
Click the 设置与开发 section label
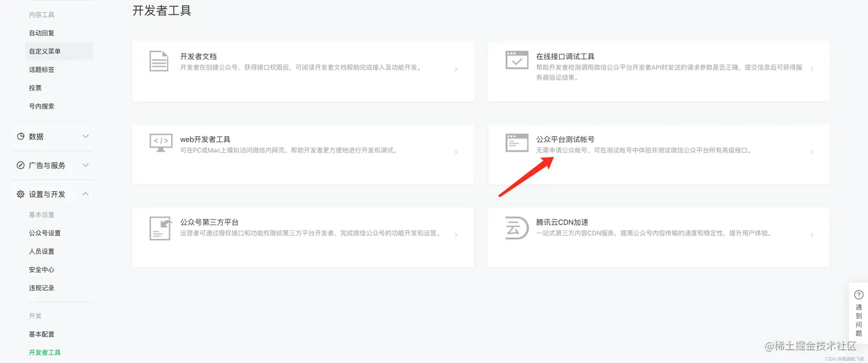(x=47, y=194)
